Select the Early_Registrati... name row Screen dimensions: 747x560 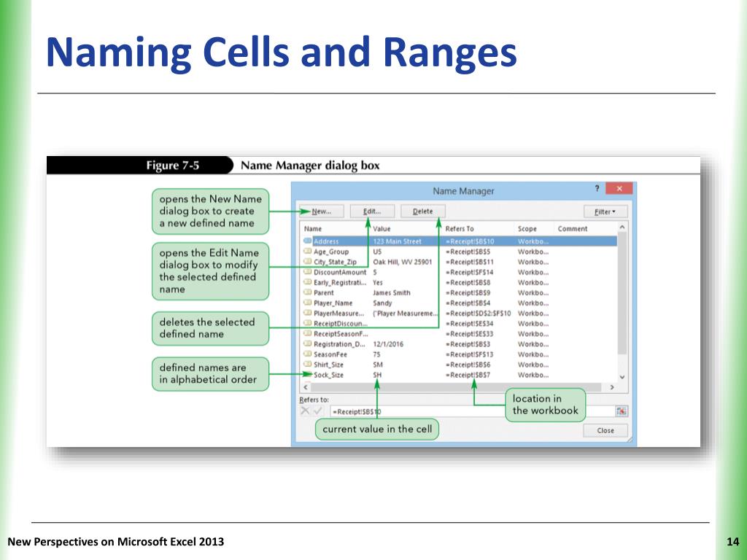(460, 282)
